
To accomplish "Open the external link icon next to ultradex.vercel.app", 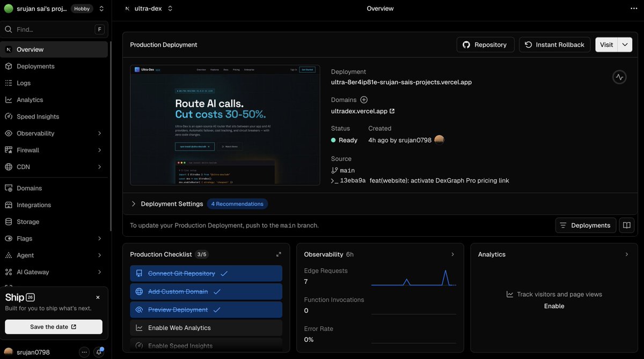I will [x=392, y=111].
